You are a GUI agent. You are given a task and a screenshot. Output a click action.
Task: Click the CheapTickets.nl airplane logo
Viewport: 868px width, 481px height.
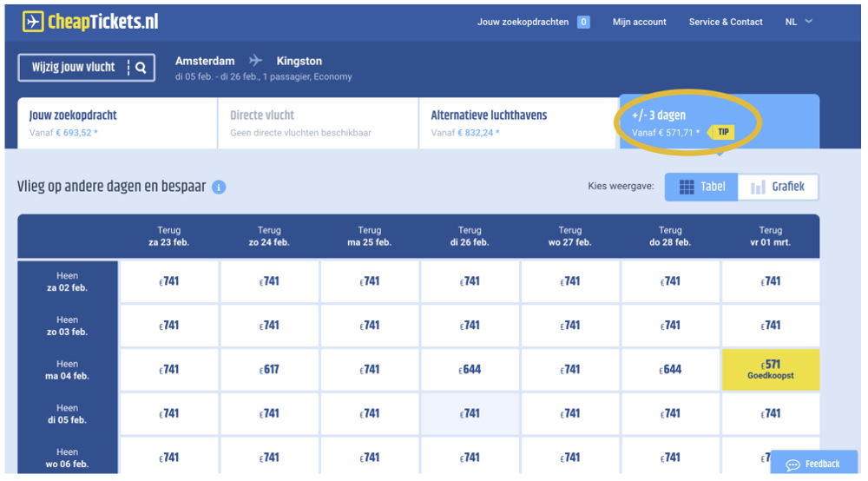[33, 22]
